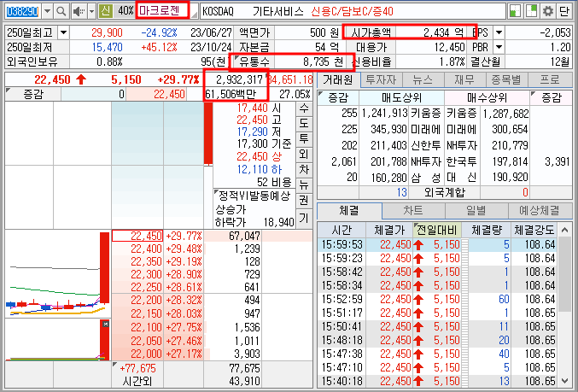Click the magnifier stock search icon
Screen dimensions: 578x392
[x=61, y=11]
